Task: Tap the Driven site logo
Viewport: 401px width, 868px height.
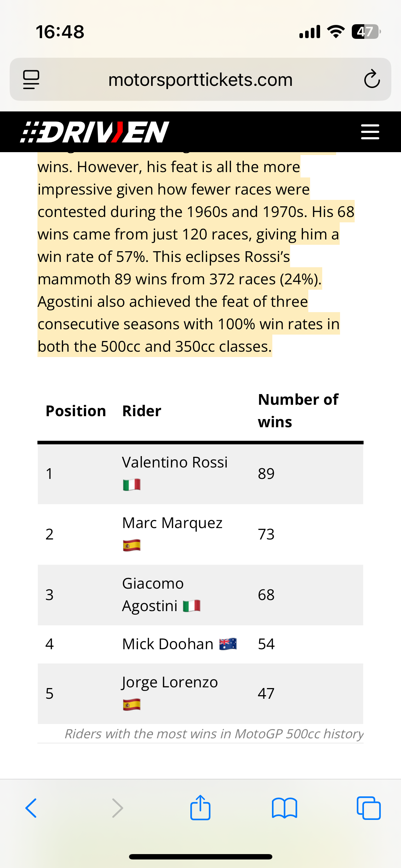Action: tap(94, 132)
